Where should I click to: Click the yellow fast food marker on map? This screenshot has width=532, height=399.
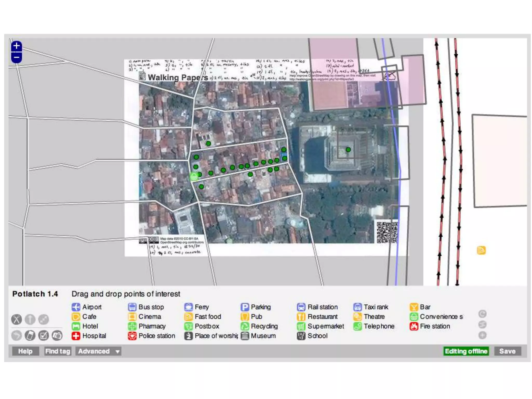pyautogui.click(x=481, y=250)
